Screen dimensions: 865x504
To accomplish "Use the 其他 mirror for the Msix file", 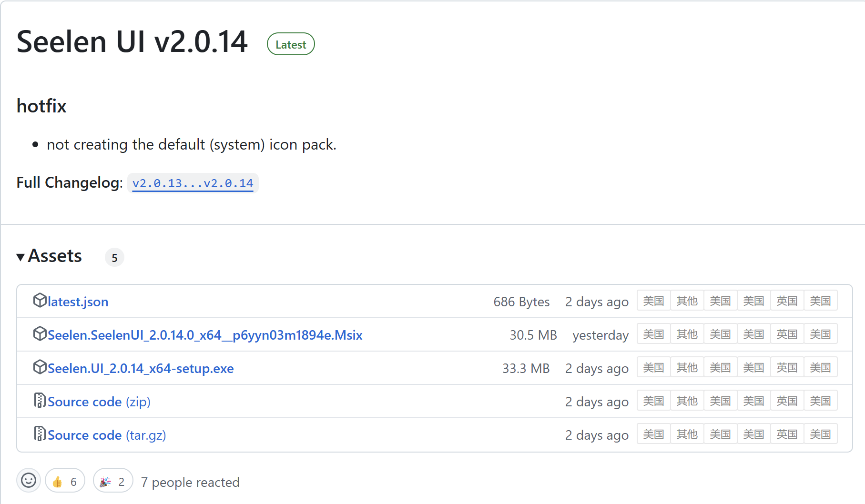I will pos(687,334).
